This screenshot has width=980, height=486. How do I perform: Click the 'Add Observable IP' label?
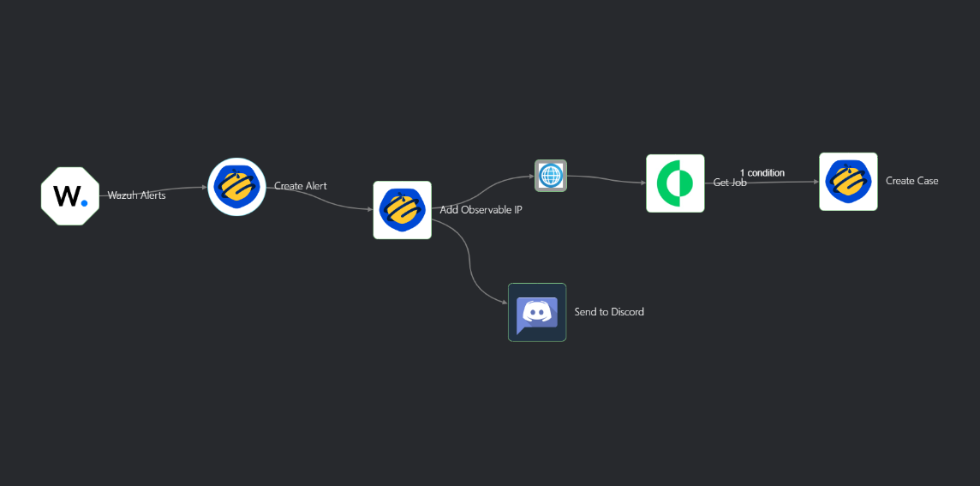click(481, 209)
